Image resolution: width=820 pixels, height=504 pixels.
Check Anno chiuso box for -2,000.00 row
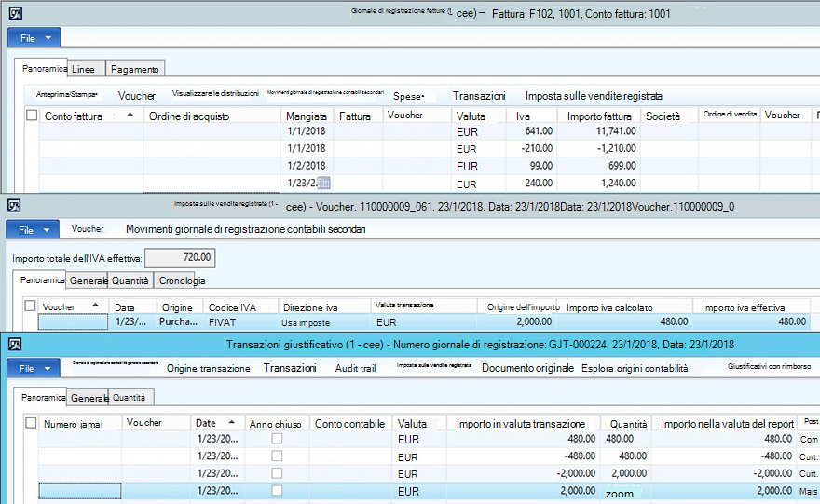point(277,473)
